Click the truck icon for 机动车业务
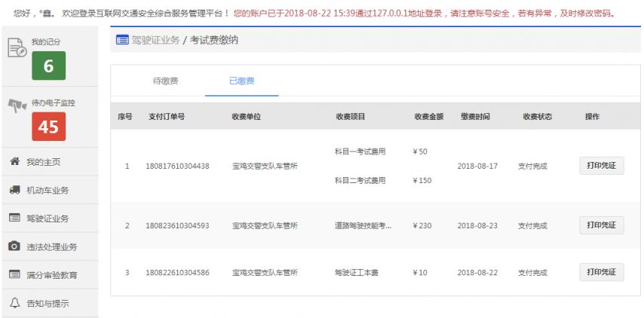644x318 pixels. [15, 190]
